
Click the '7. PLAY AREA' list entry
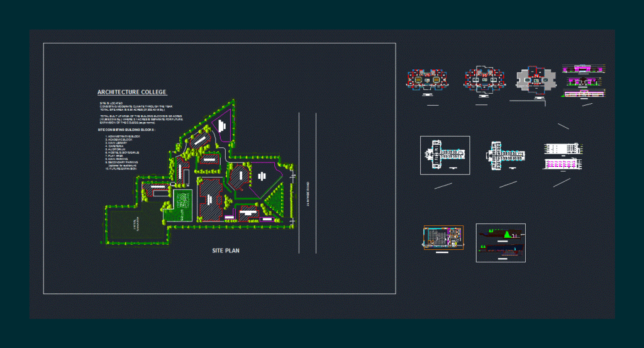click(114, 155)
